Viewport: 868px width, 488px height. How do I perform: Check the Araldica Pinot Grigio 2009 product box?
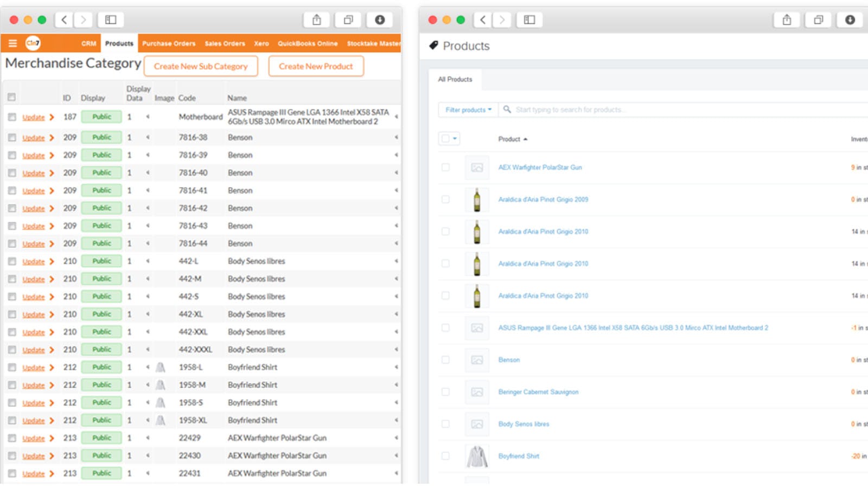(x=445, y=200)
